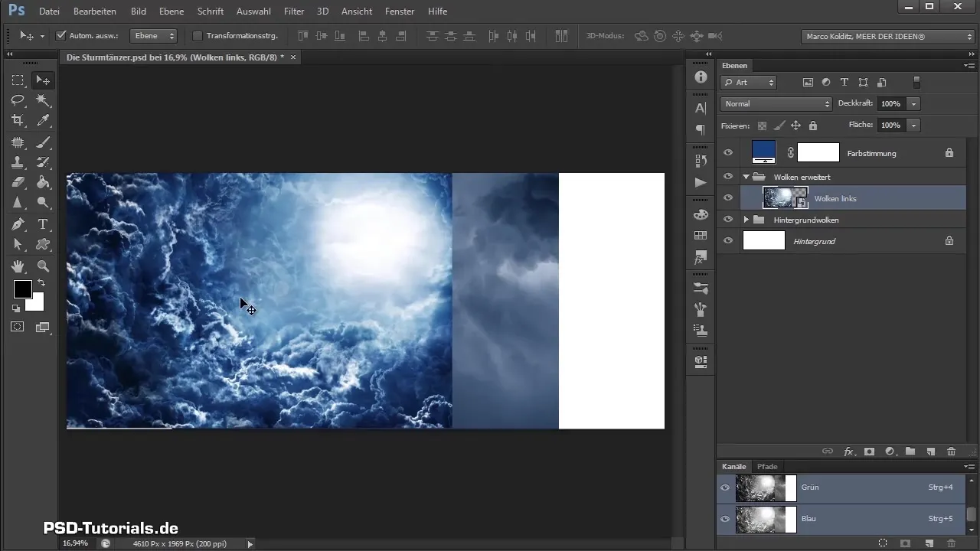The image size is (980, 551).
Task: Select the Zoom tool
Action: 43,266
